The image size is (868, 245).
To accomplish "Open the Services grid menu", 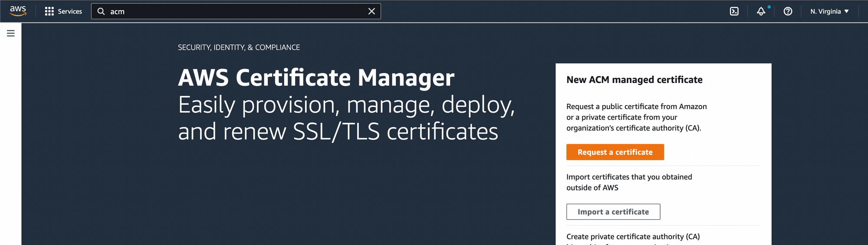I will click(49, 11).
